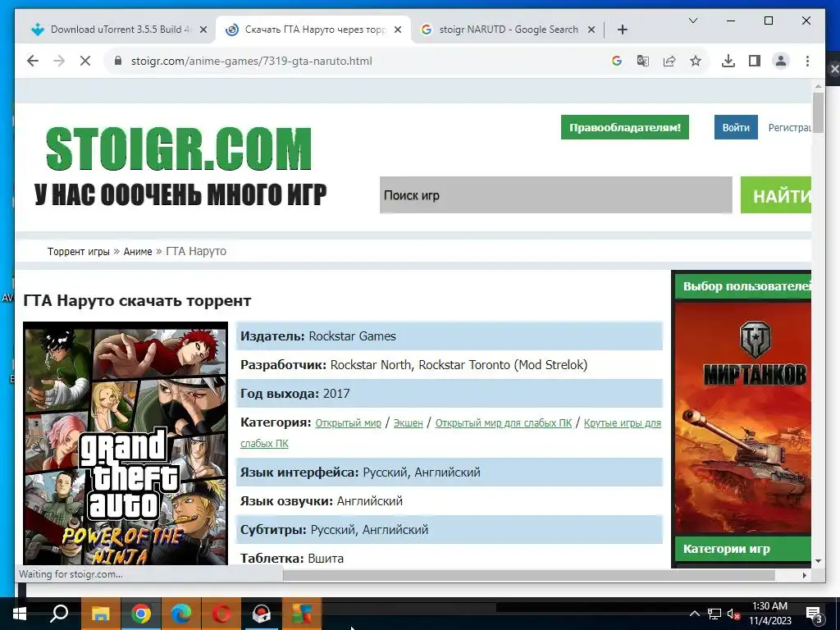Open the Торрент игры breadcrumb link
Image resolution: width=840 pixels, height=630 pixels.
point(78,251)
